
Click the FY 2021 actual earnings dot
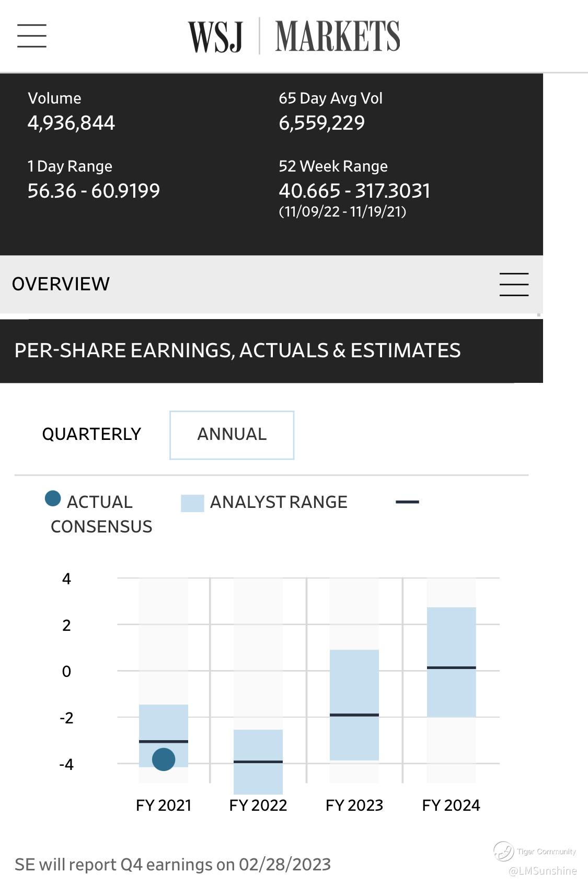click(x=164, y=759)
